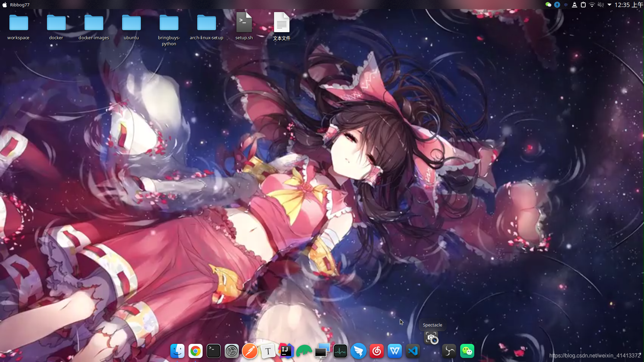This screenshot has width=644, height=362.
Task: Click the Wi-Fi network tray icon
Action: point(592,5)
